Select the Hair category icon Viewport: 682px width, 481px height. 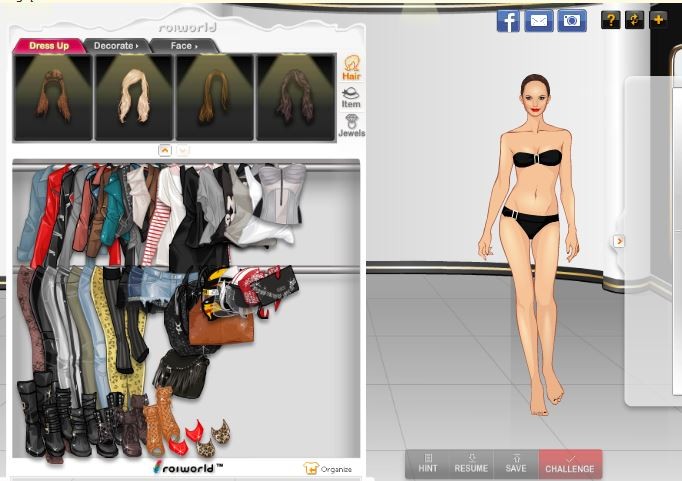point(351,67)
